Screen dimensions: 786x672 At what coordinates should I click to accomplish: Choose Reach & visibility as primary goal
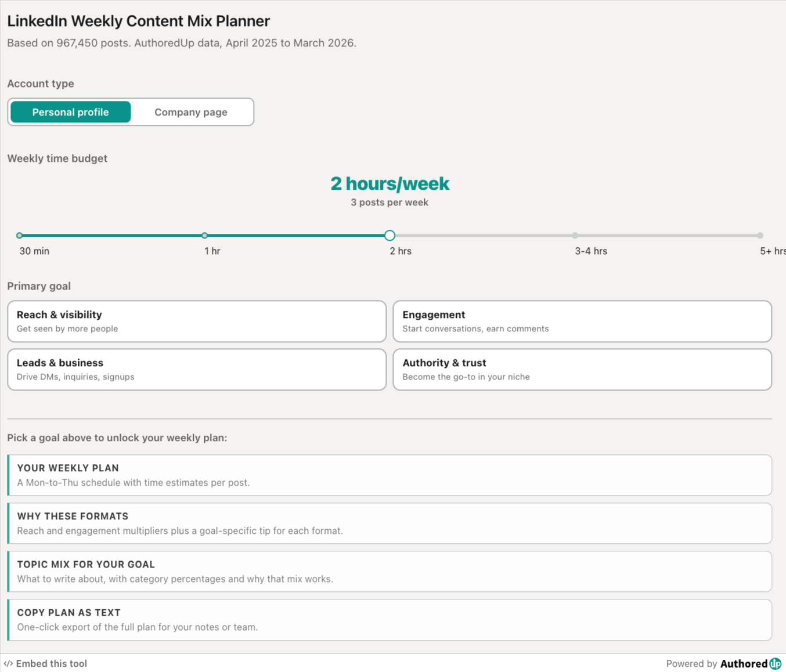pos(197,321)
